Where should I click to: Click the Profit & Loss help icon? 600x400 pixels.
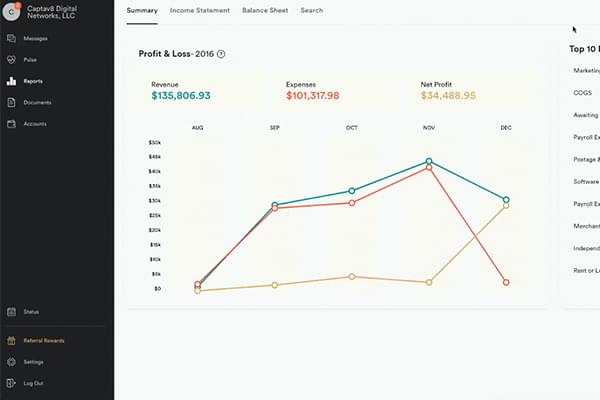[221, 54]
